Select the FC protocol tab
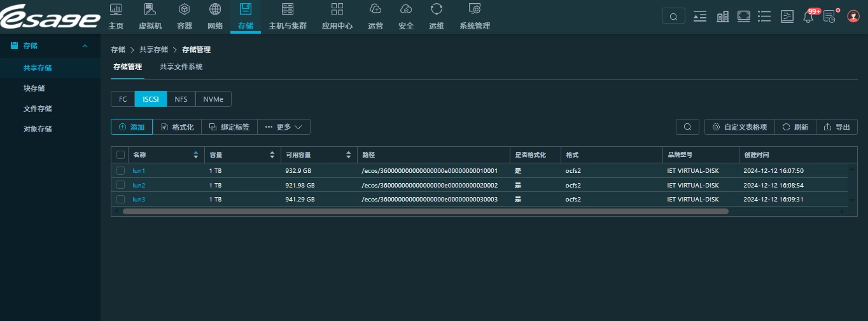Viewport: 868px width, 321px height. (x=123, y=99)
